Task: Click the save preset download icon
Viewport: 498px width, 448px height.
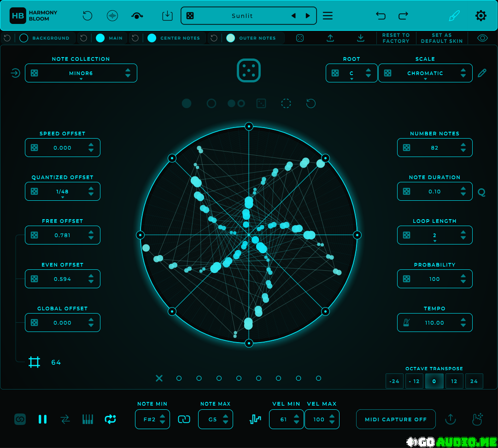Action: [x=167, y=16]
